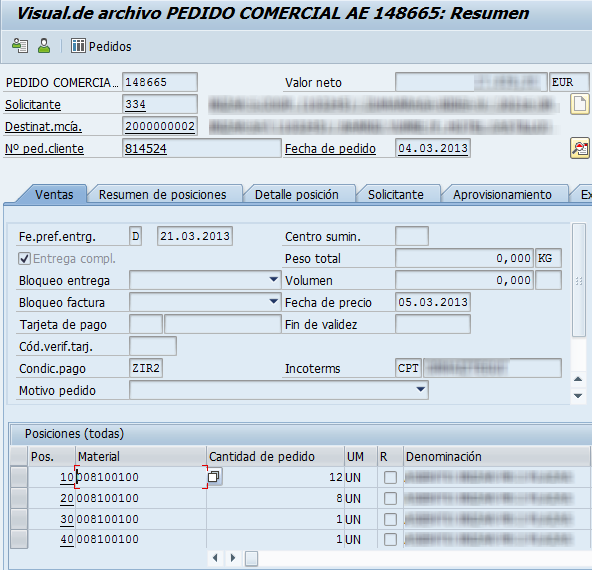Click the Nº ped.cliente input field
Screen dimensions: 592x570
click(202, 148)
